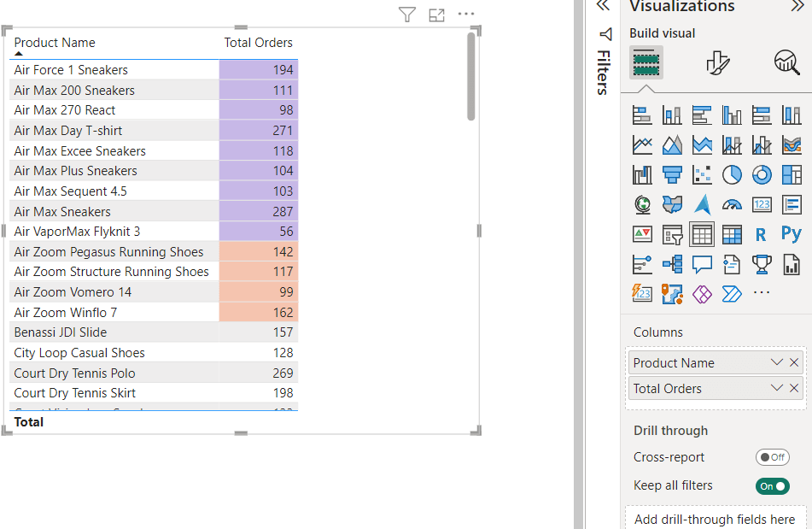Screen dimensions: 812x529
Task: Turn off Keep all filters
Action: pyautogui.click(x=772, y=486)
